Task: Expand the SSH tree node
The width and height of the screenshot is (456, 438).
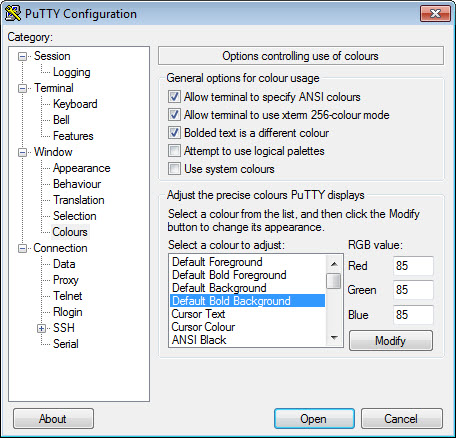Action: click(41, 328)
